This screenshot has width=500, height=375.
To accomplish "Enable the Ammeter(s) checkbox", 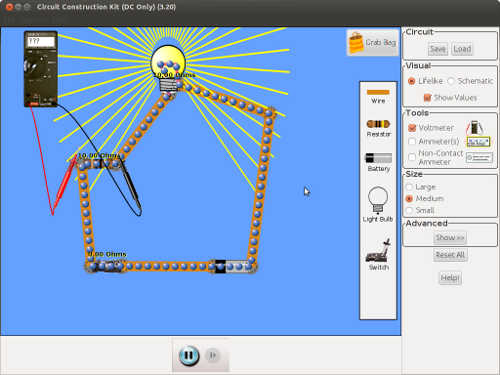I will pyautogui.click(x=412, y=142).
